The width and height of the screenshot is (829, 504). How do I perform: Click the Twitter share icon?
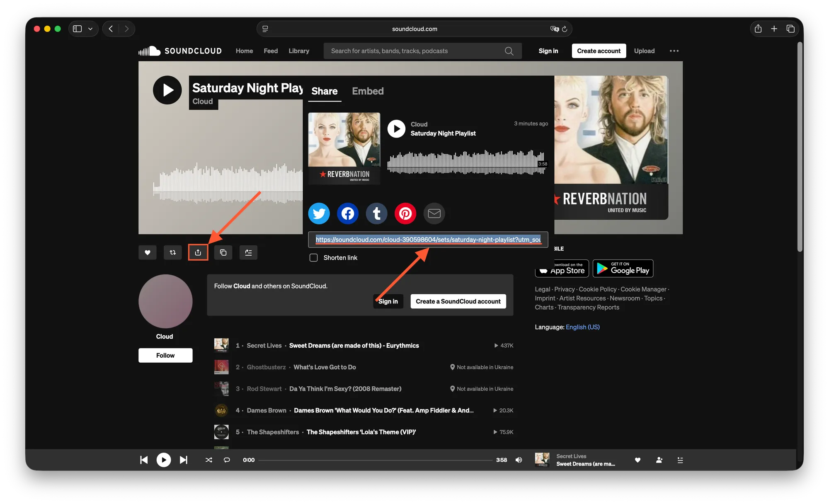[319, 213]
